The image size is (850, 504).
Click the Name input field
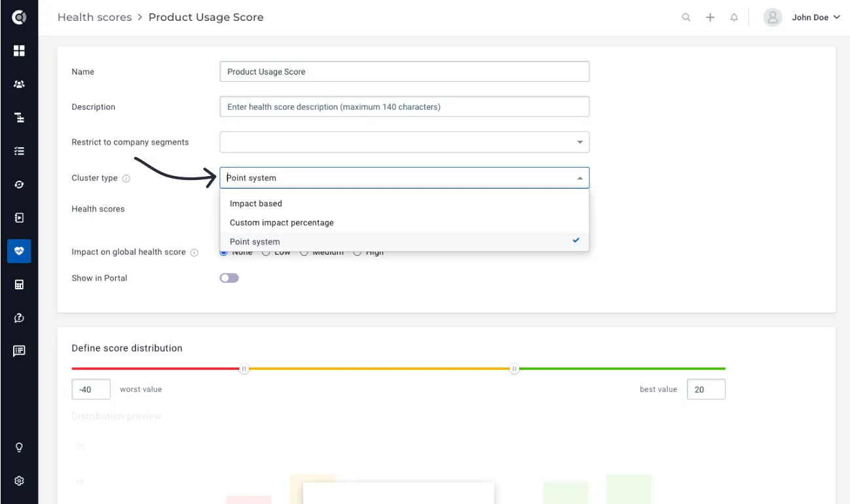point(405,71)
